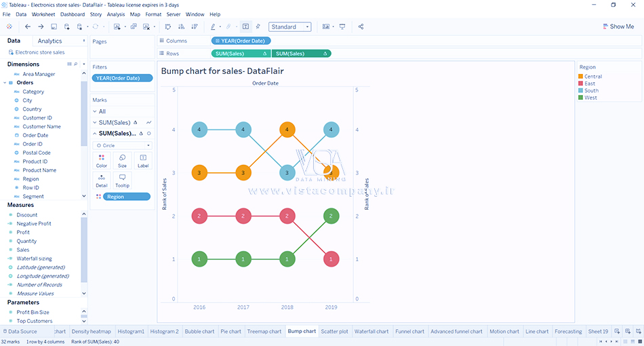This screenshot has height=346, width=644.
Task: Click the Central orange legend color swatch
Action: click(x=580, y=77)
